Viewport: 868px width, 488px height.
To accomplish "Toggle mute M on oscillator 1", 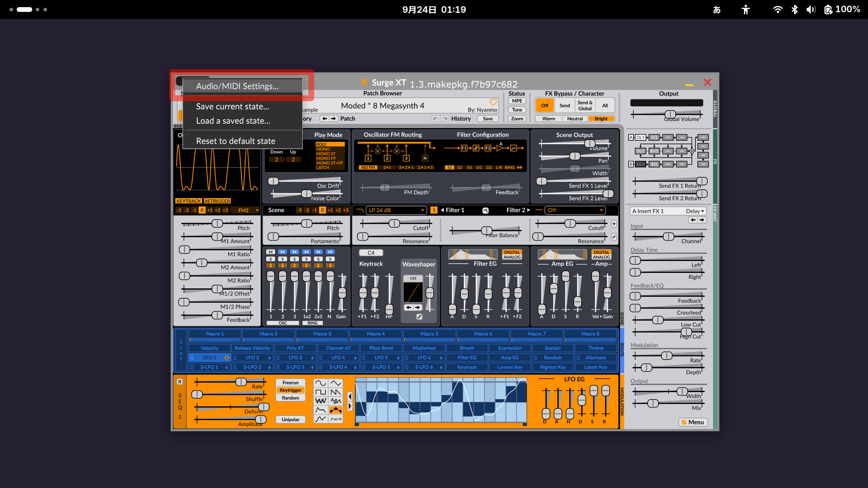I will point(271,252).
